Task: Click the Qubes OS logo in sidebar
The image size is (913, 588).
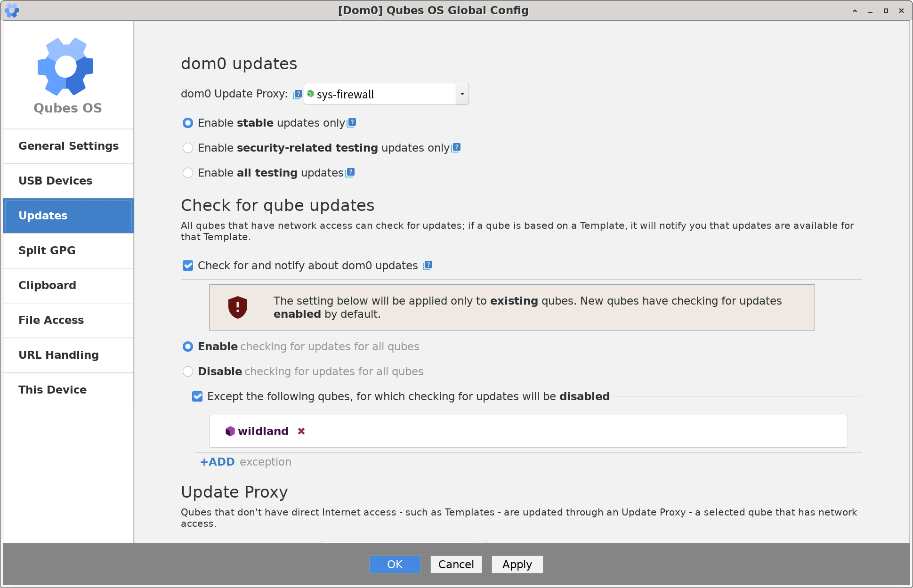Action: pyautogui.click(x=66, y=67)
